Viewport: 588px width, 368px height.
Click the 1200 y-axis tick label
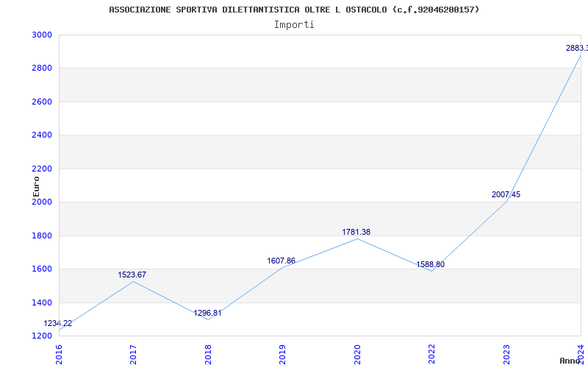42,336
